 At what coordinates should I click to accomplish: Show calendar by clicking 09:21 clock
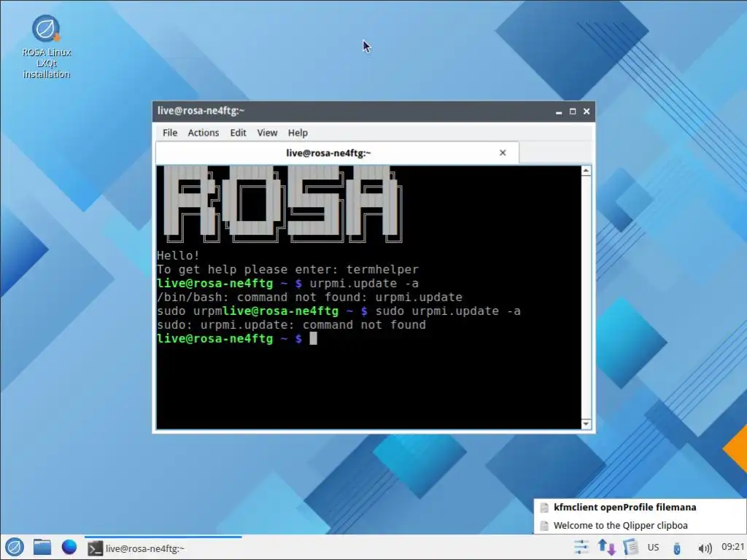click(732, 547)
